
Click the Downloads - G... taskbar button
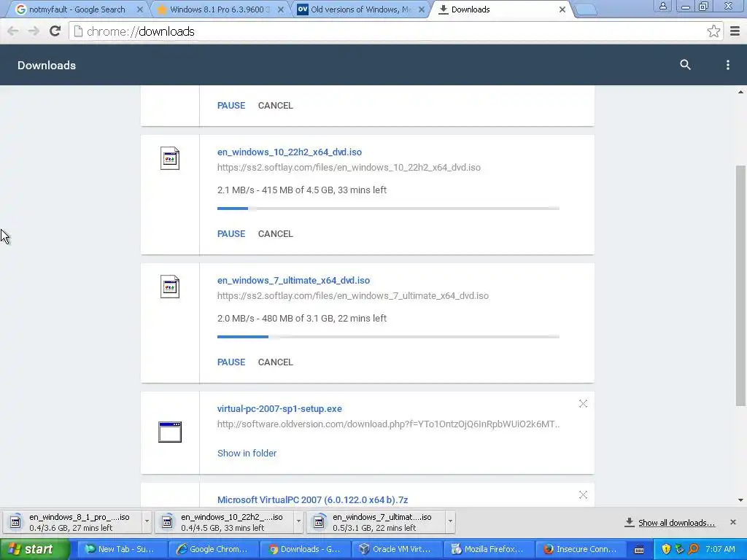click(305, 549)
